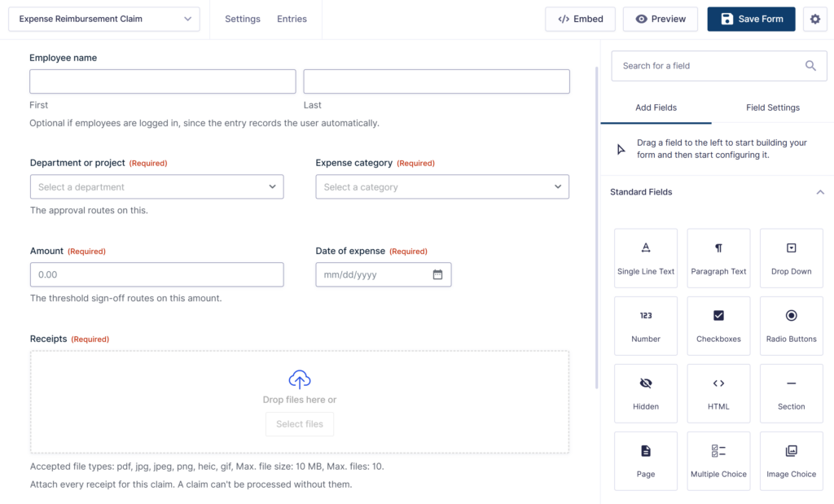Click 'The approval routes on this.' description
The width and height of the screenshot is (834, 504).
click(89, 210)
